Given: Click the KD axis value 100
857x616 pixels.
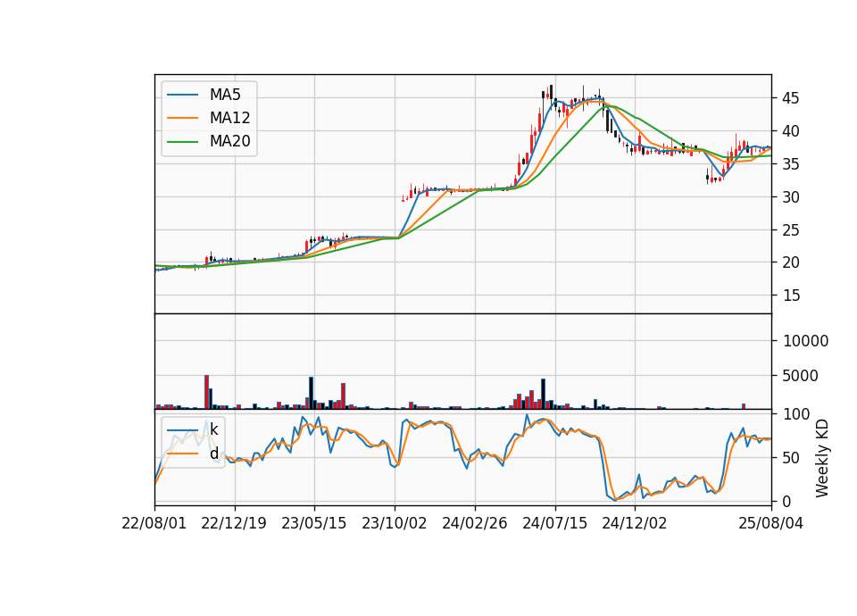Looking at the screenshot, I should pyautogui.click(x=796, y=414).
